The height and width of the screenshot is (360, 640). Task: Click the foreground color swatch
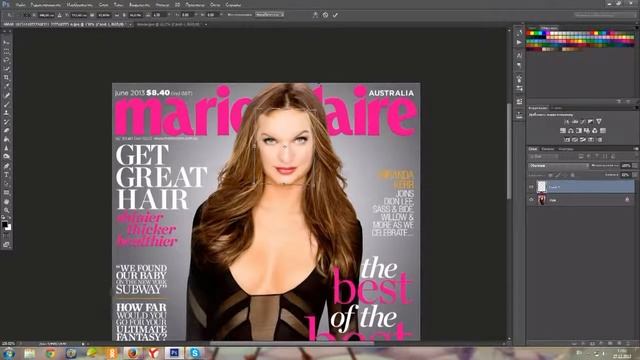pos(5,224)
